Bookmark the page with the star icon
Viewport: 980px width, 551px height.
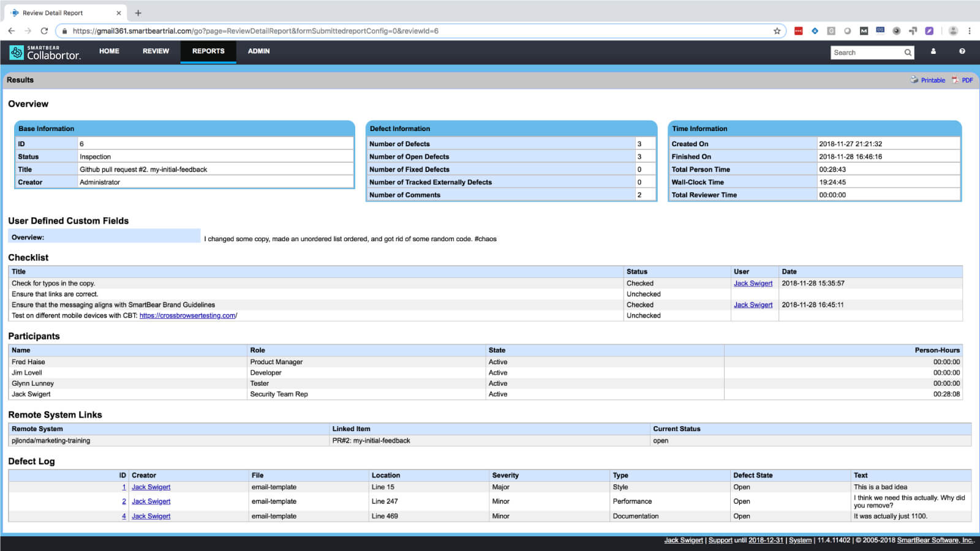(x=777, y=31)
